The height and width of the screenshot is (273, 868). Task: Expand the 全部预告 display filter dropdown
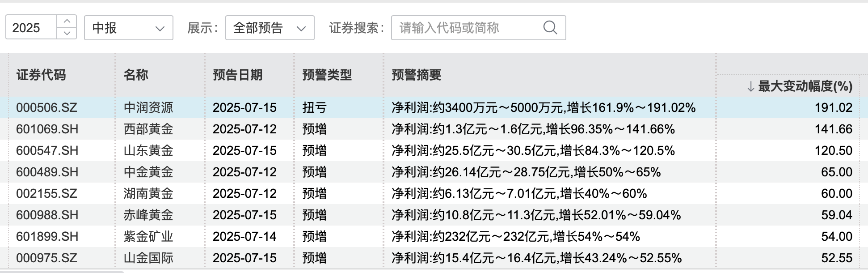pyautogui.click(x=270, y=28)
